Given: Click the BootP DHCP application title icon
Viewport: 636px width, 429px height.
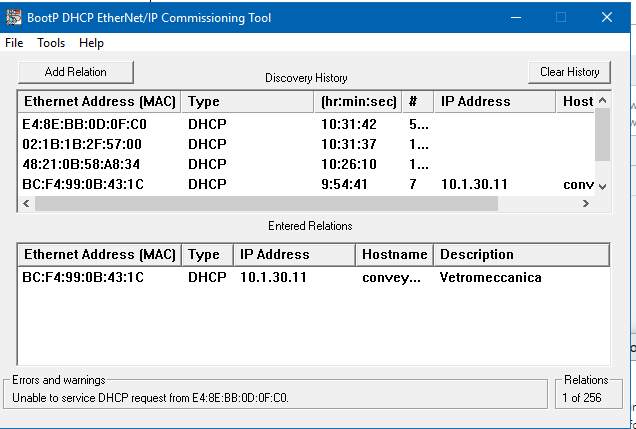Looking at the screenshot, I should point(14,17).
